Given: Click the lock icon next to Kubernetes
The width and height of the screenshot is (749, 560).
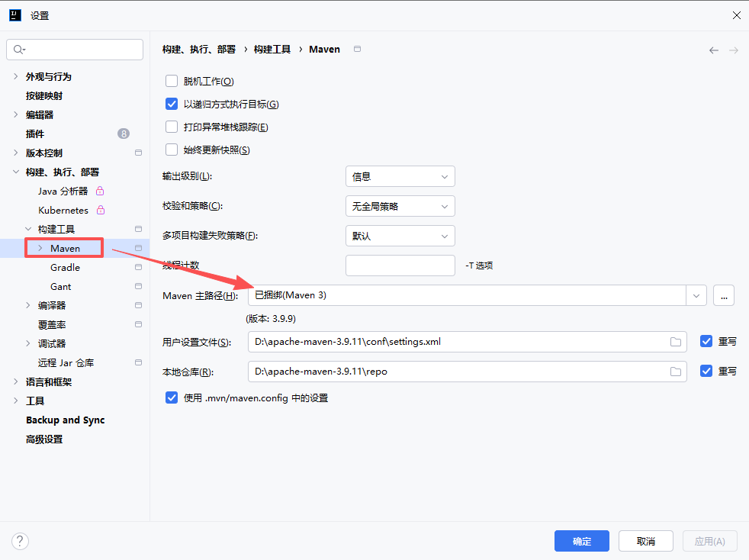Looking at the screenshot, I should coord(100,211).
